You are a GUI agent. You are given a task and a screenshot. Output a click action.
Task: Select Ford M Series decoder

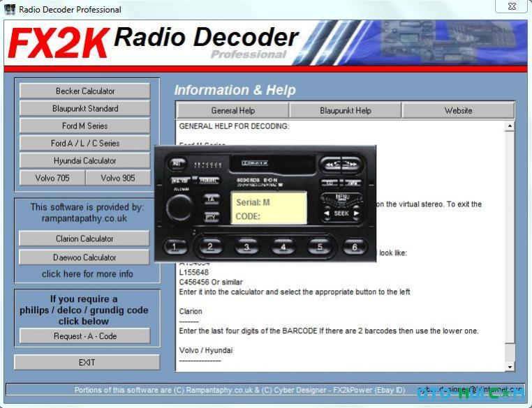coord(84,126)
